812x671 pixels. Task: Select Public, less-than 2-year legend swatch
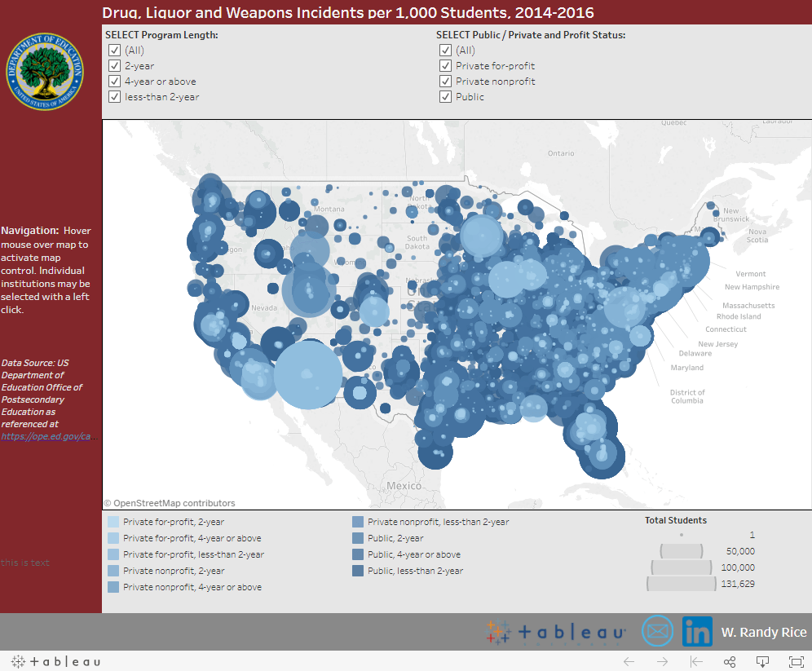(x=357, y=571)
